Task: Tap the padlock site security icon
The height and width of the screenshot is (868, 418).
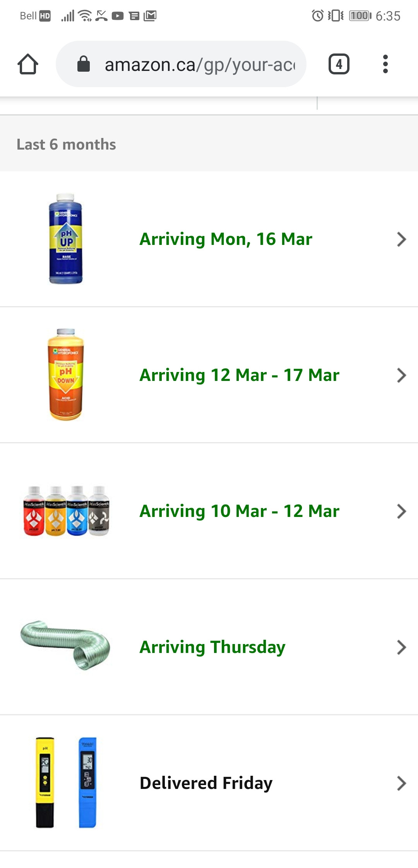Action: coord(84,64)
